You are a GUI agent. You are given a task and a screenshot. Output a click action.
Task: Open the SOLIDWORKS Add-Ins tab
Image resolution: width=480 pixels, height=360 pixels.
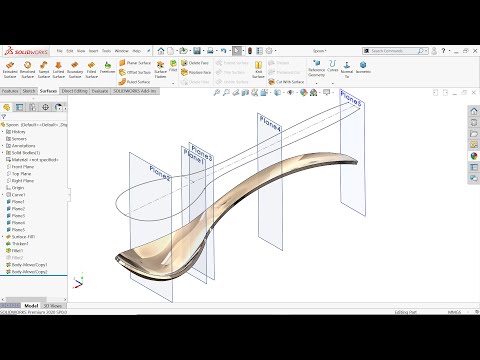tap(135, 91)
